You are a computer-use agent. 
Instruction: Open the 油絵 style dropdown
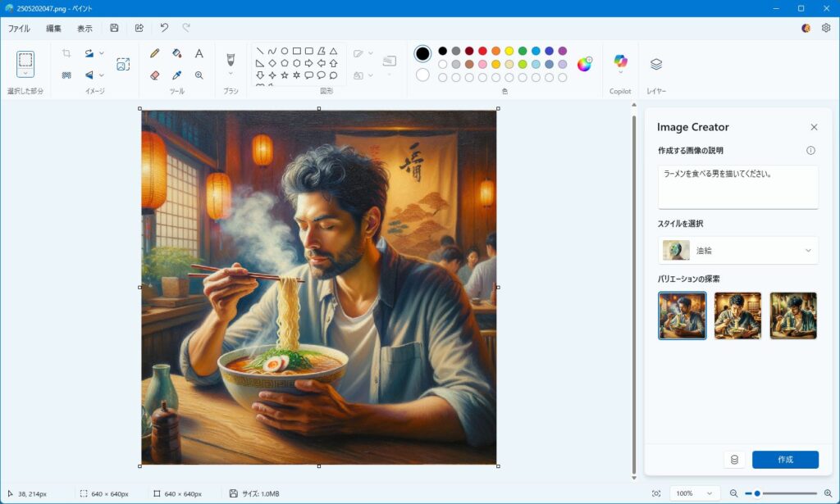738,251
